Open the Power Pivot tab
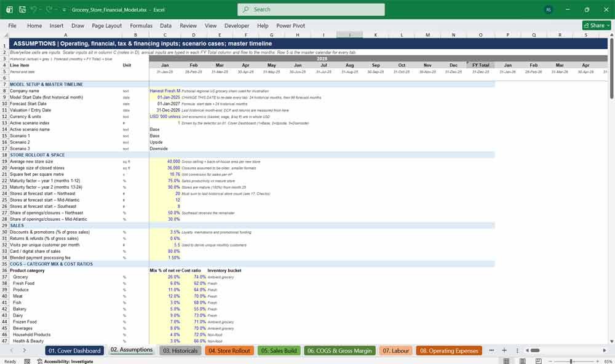Screen dimensions: 615x364 [291, 25]
